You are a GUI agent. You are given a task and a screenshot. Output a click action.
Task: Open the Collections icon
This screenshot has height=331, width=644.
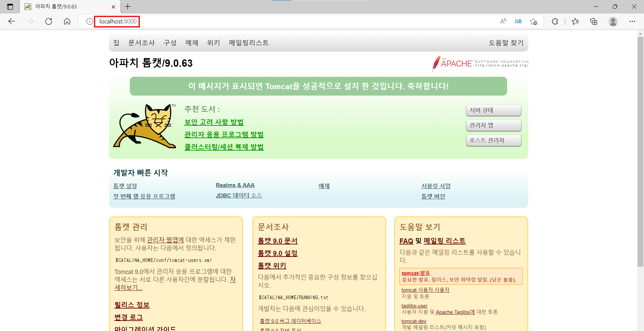tap(594, 21)
